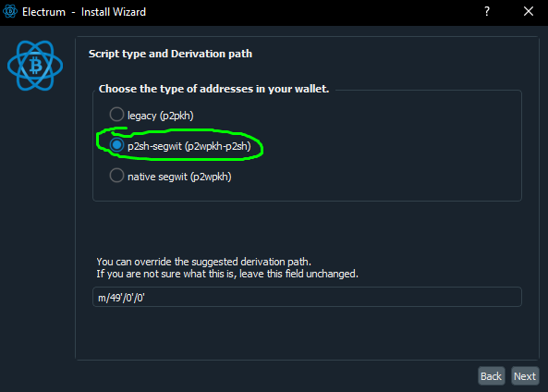Click the Electrum logo in the title bar

[10, 11]
